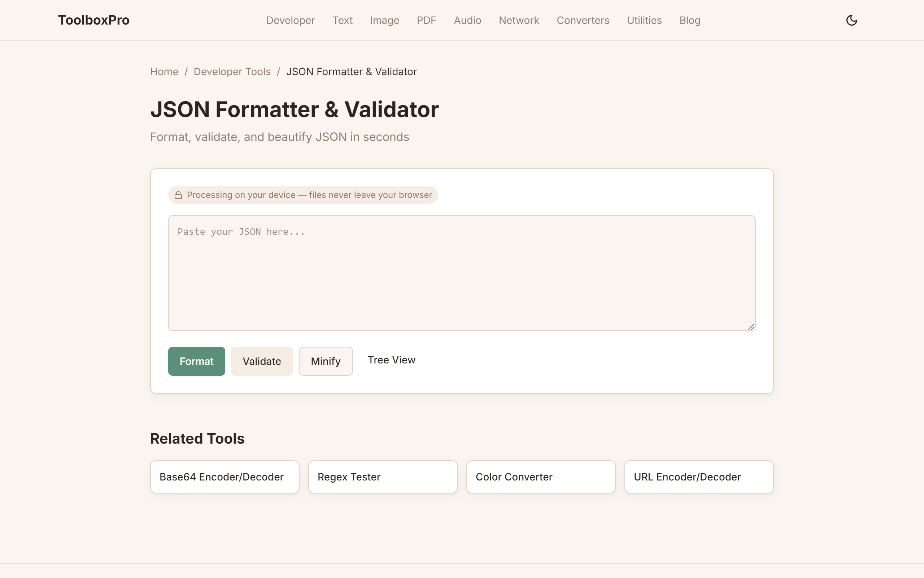924x578 pixels.
Task: Open the Color Converter tool
Action: tap(541, 477)
